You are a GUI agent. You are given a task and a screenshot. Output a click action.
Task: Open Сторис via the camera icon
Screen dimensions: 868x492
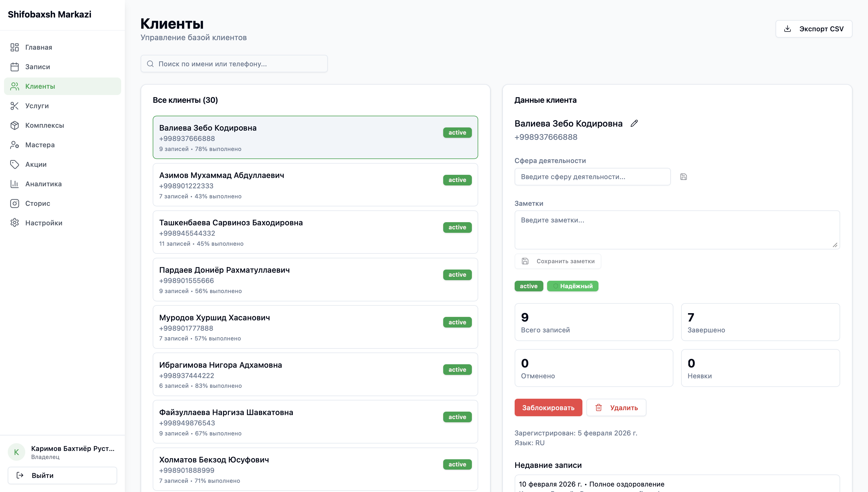(x=15, y=204)
